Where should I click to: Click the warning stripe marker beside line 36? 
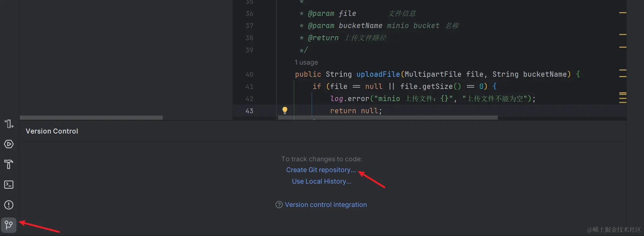623,13
